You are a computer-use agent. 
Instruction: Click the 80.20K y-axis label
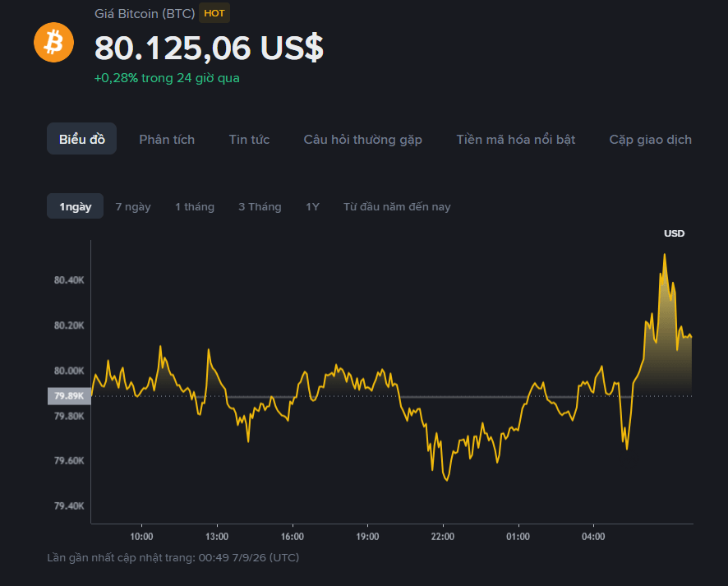pyautogui.click(x=69, y=325)
